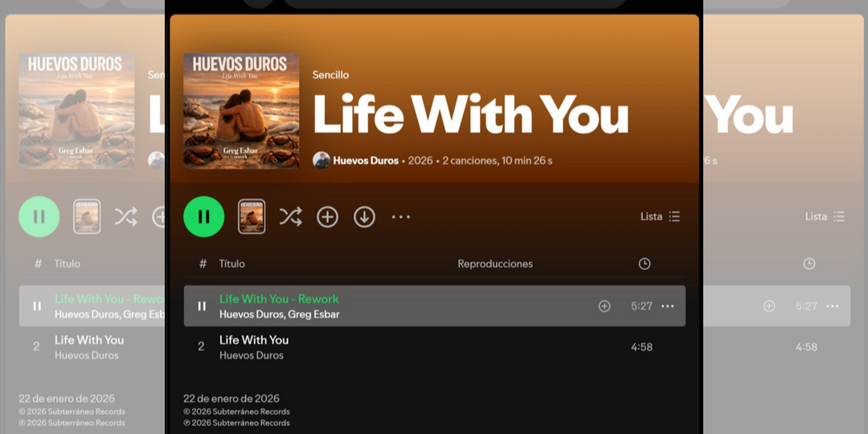
Task: Download the Life With You single
Action: point(364,216)
